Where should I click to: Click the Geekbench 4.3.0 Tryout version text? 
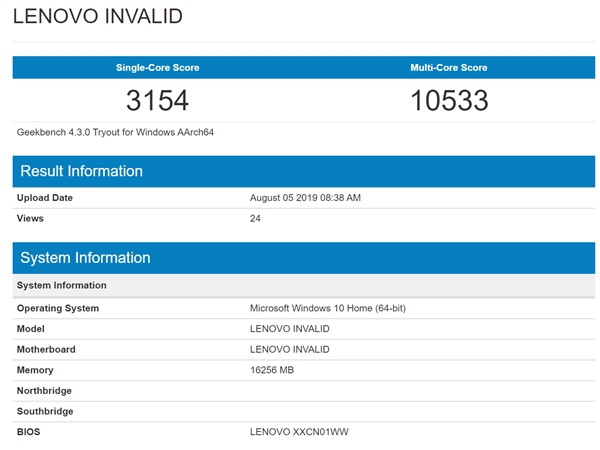[x=115, y=132]
